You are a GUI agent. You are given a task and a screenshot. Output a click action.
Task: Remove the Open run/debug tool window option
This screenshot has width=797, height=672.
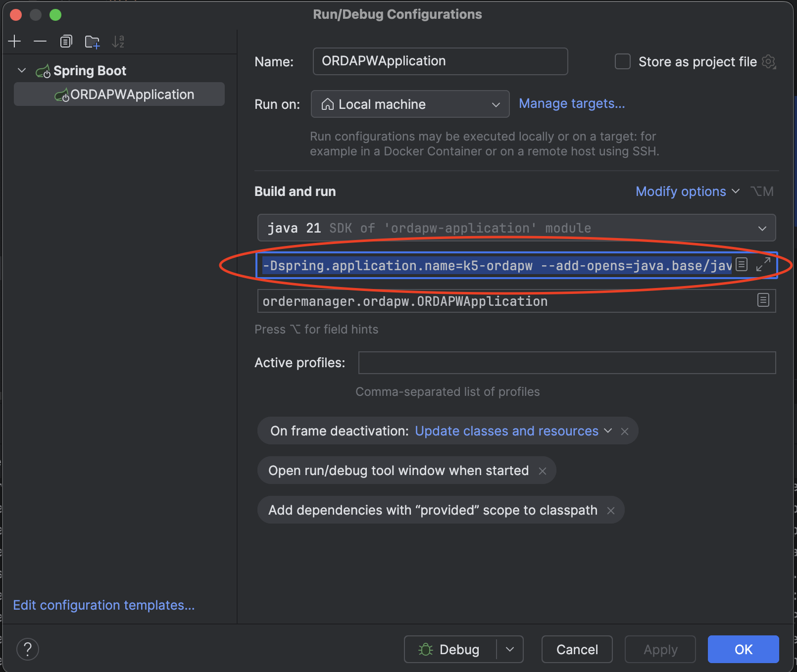click(543, 470)
